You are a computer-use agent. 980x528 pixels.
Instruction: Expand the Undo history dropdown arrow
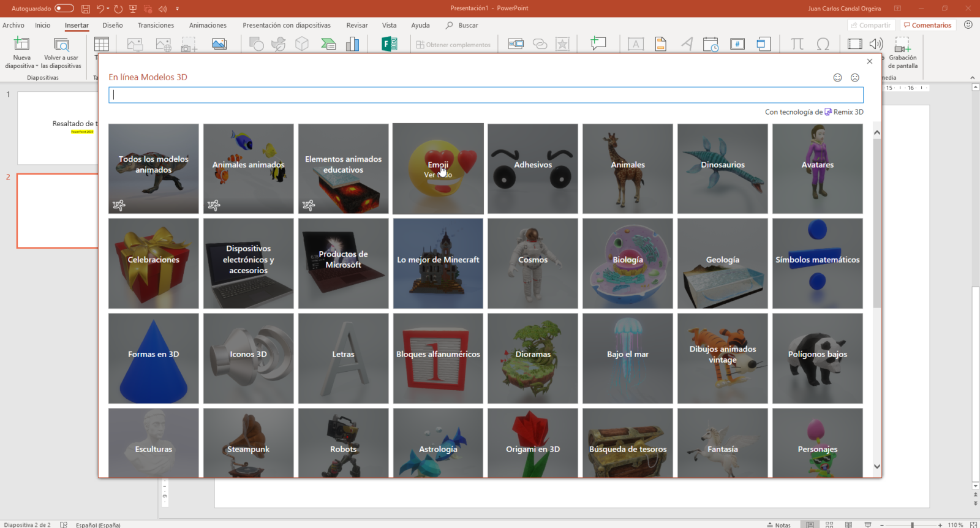click(x=108, y=9)
